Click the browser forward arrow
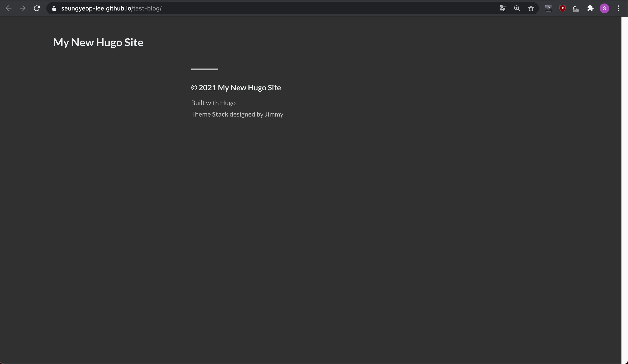The width and height of the screenshot is (628, 364). pos(23,9)
